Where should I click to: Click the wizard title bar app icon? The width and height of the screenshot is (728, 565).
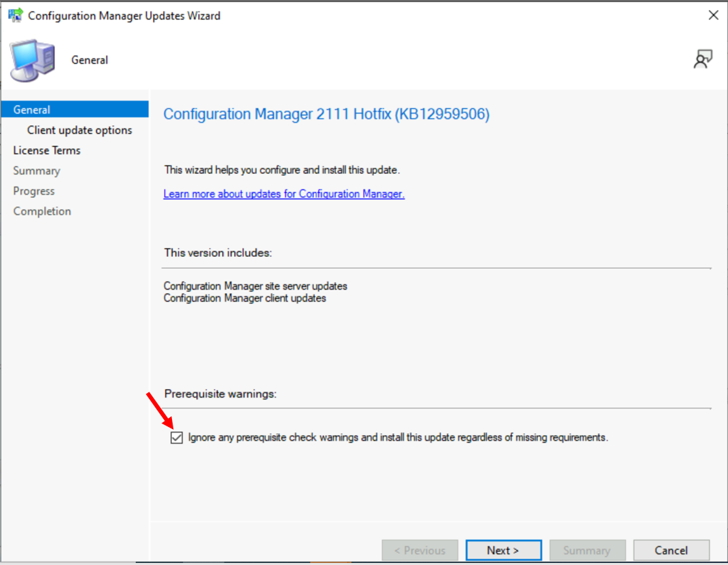tap(16, 15)
